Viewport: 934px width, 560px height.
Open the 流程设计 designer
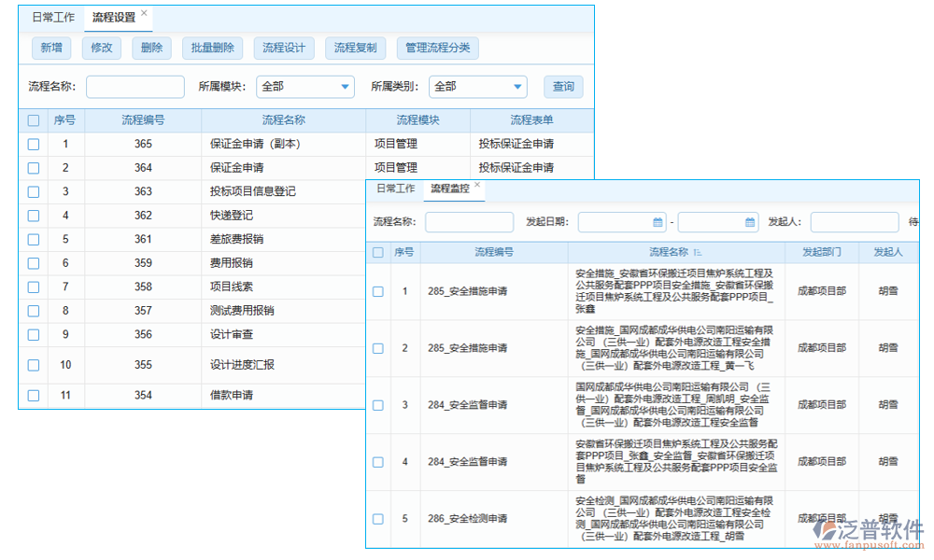pos(283,48)
